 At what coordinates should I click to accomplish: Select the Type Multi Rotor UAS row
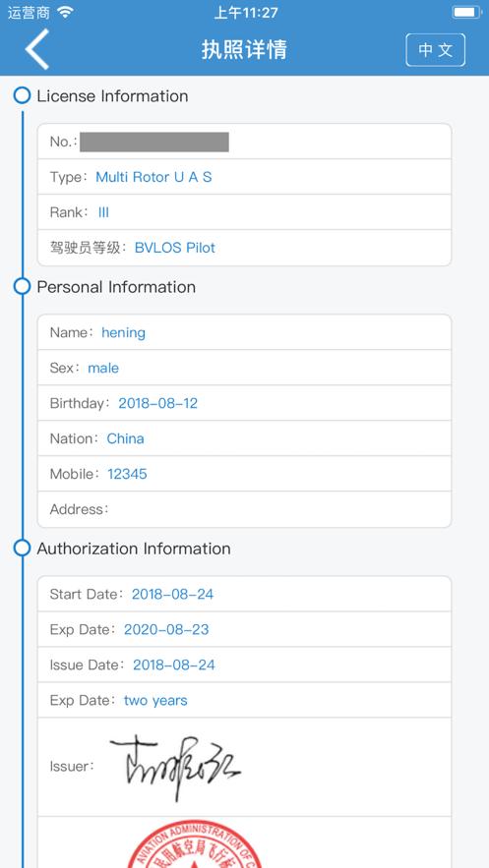point(244,177)
